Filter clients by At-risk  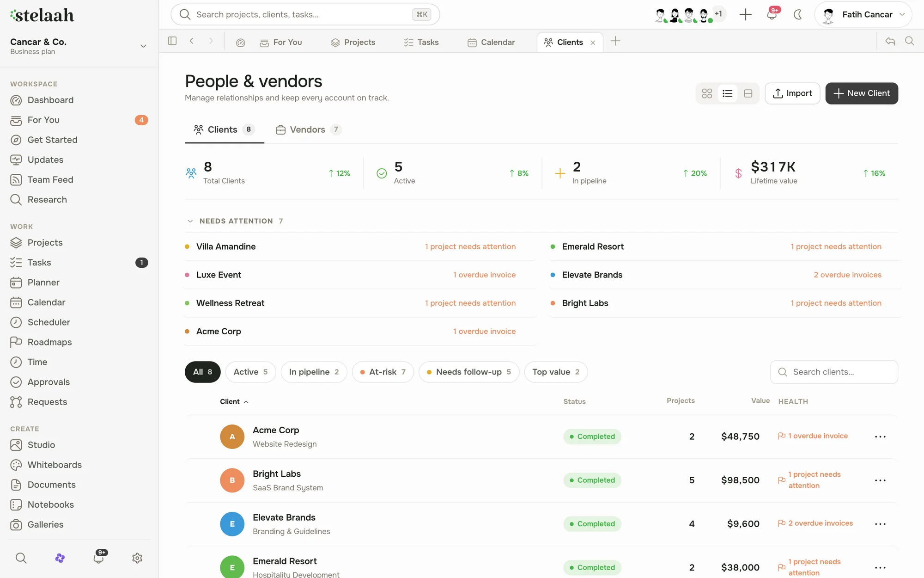tap(383, 372)
